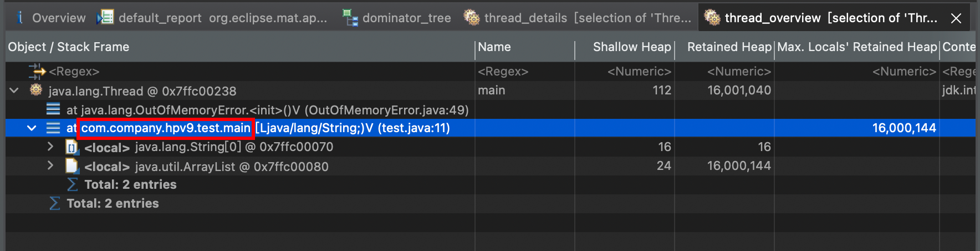Click the test.main stack frame icon

pos(53,128)
